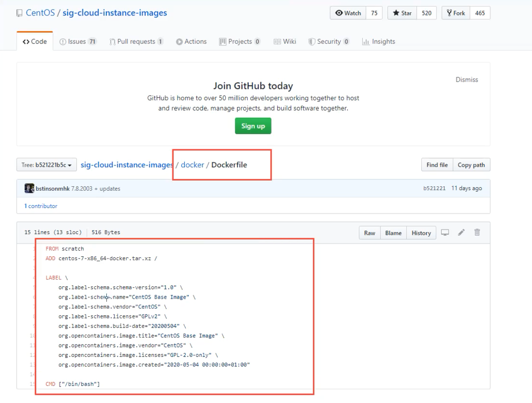
Task: Click the image.licenses="GPL-2.0-only" line
Action: pyautogui.click(x=139, y=355)
